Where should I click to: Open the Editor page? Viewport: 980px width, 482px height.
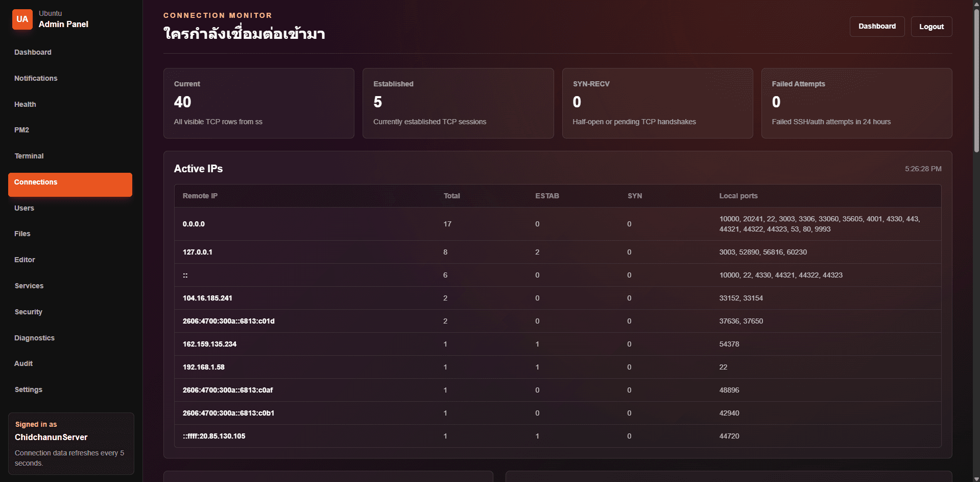25,260
